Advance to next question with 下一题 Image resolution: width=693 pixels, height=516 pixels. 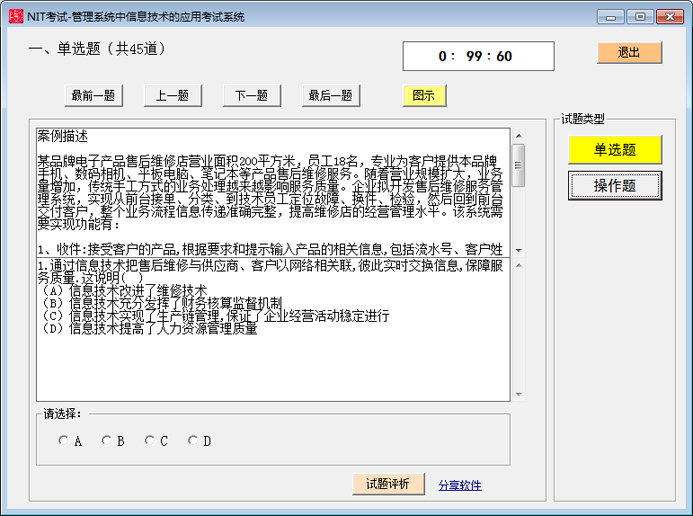click(251, 96)
